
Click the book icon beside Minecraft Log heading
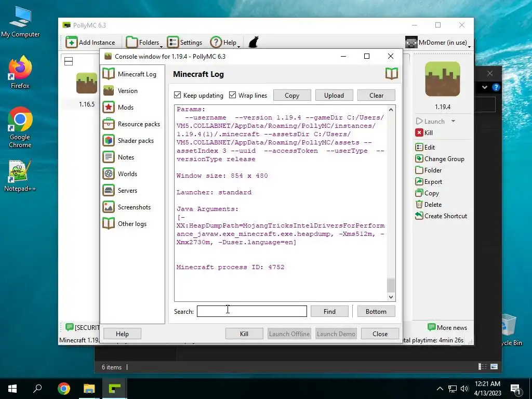point(392,74)
